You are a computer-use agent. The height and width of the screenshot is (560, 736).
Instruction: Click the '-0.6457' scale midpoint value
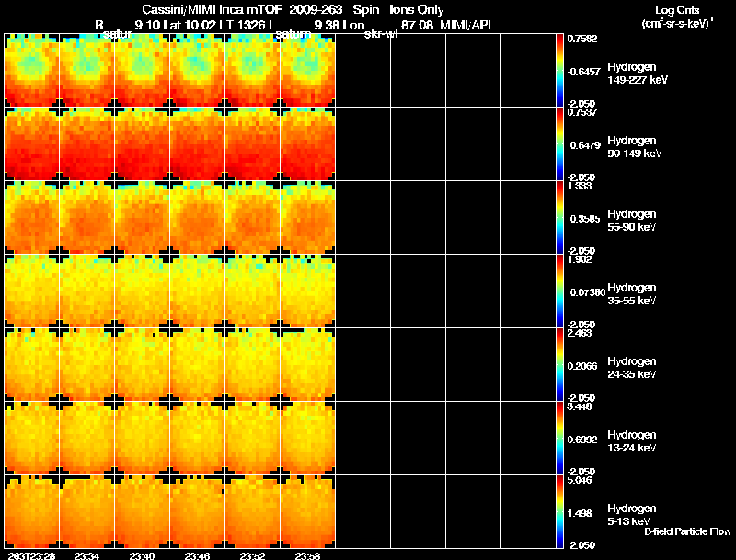point(583,72)
